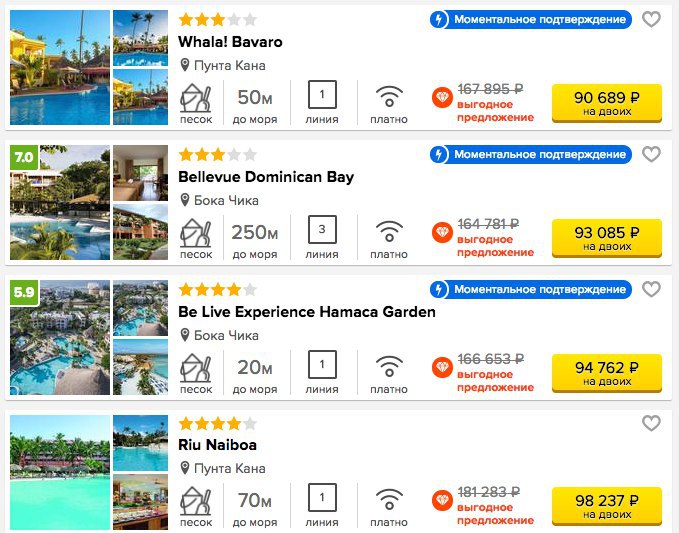The image size is (679, 533).
Task: Choose the 94 762 ₽ offer button
Action: point(607,373)
